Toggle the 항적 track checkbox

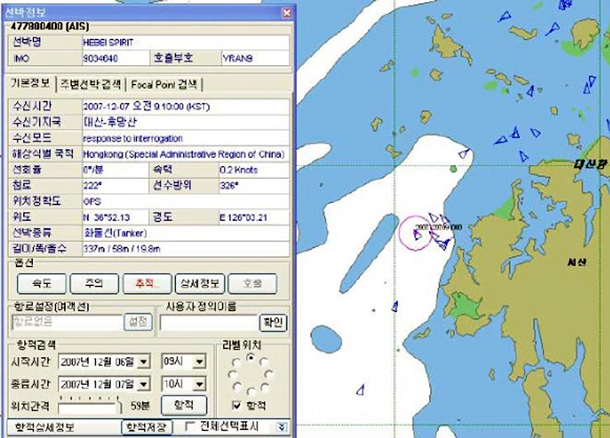pyautogui.click(x=236, y=404)
